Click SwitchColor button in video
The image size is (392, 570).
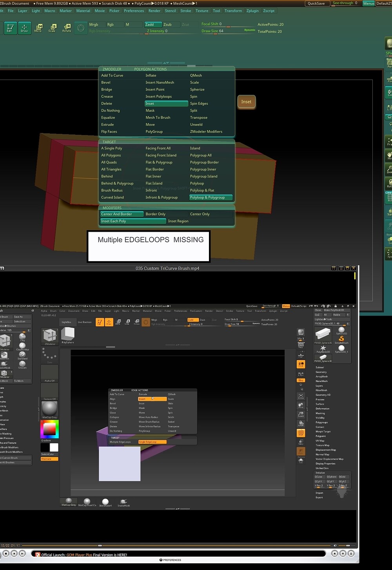click(x=49, y=454)
